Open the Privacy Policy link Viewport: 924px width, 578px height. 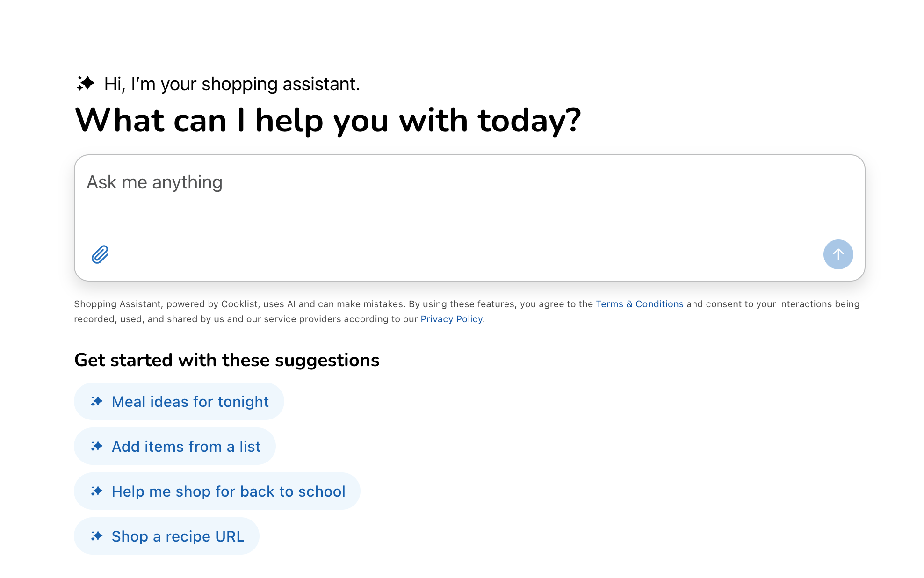click(451, 319)
